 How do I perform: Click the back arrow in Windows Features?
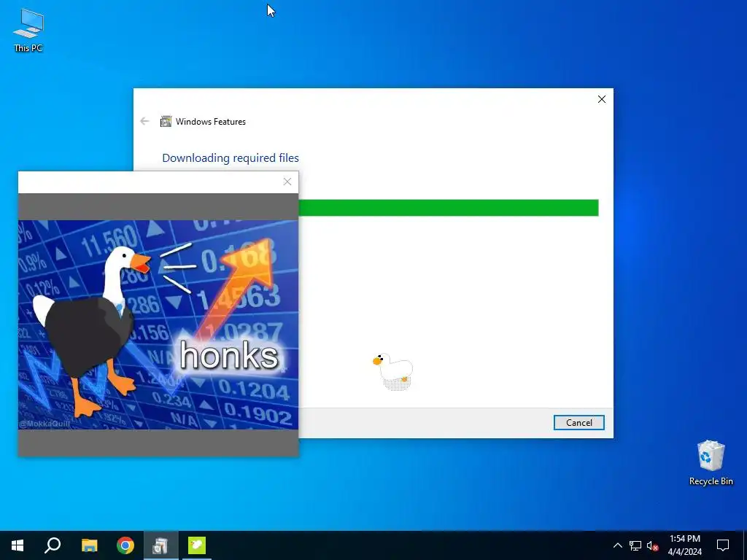(x=145, y=122)
